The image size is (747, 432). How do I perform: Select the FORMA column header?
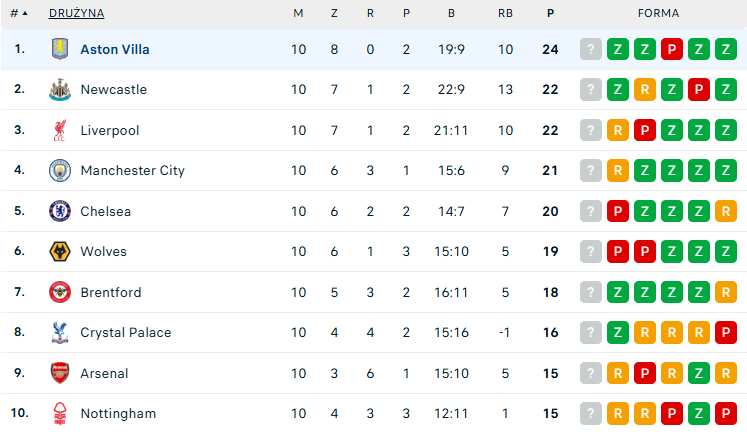click(658, 13)
